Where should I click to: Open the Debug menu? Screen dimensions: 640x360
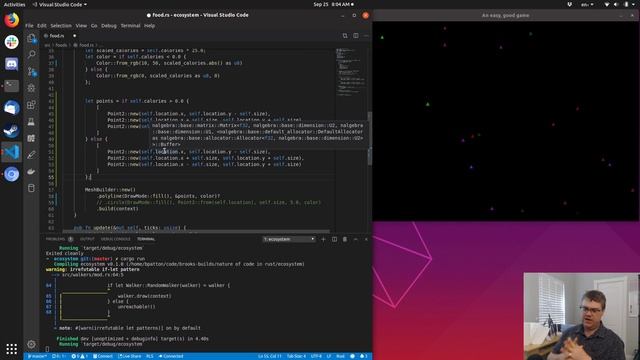(109, 26)
